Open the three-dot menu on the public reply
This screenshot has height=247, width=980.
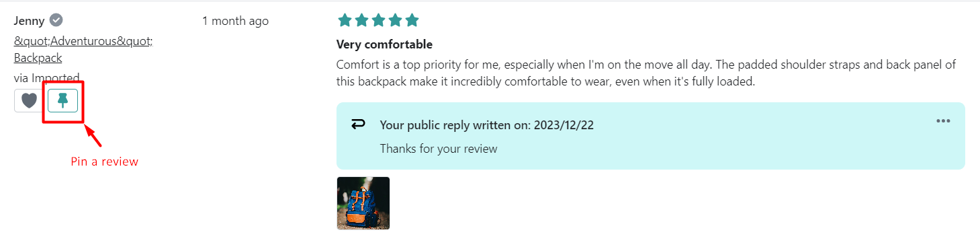[943, 121]
